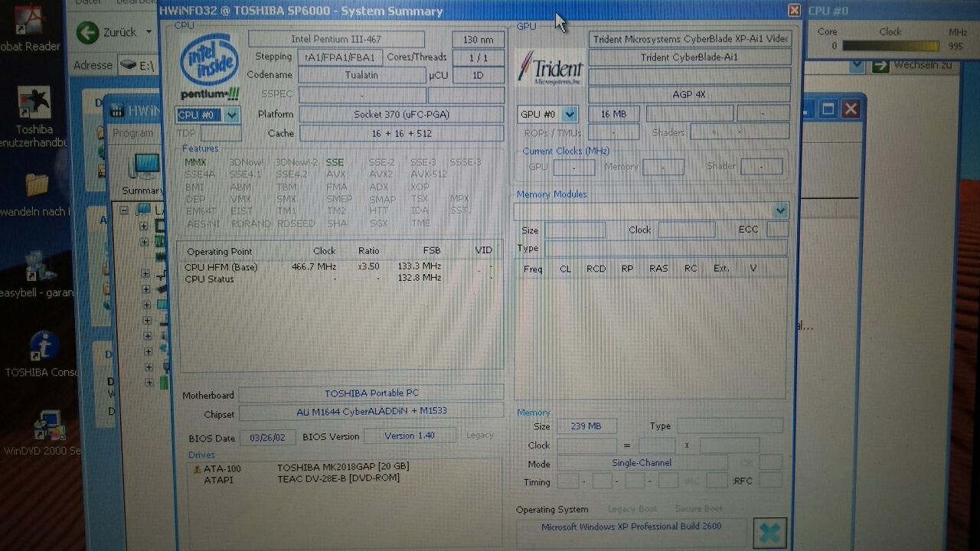Click the '16 MB' video memory field
The height and width of the screenshot is (551, 980).
pos(613,114)
